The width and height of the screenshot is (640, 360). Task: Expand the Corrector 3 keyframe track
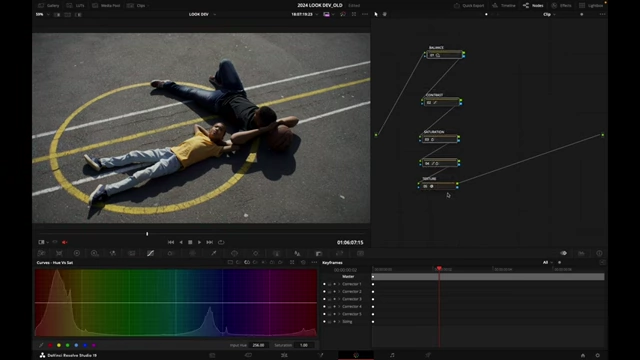point(339,299)
